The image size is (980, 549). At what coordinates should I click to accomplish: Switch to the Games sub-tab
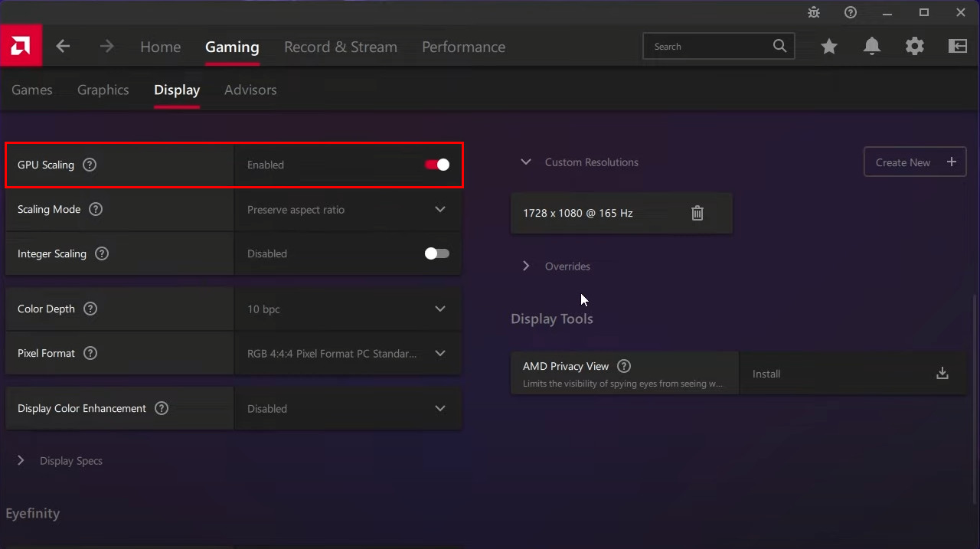32,90
